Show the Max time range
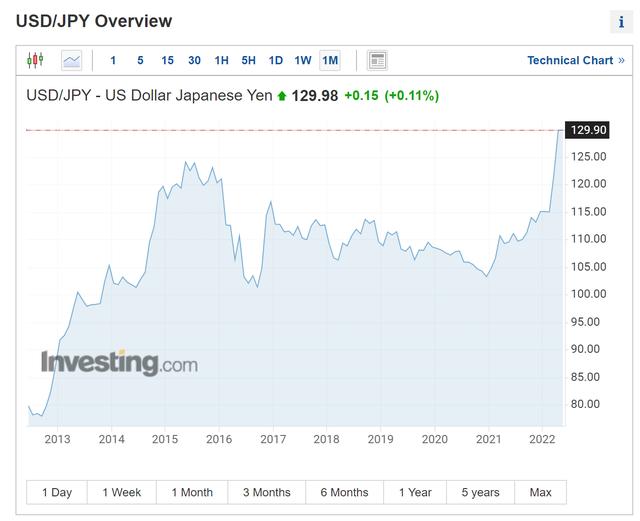 click(540, 492)
